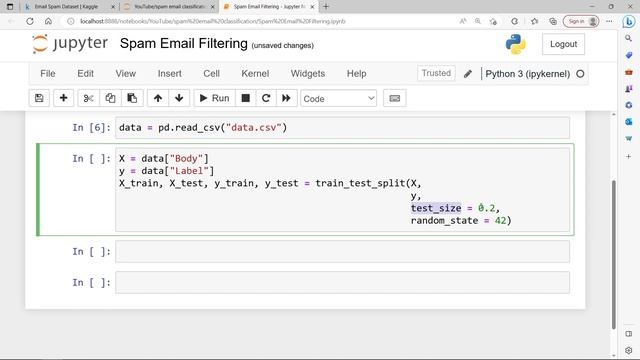Open browser favorites star icon
This screenshot has width=640, height=360.
pos(535,21)
